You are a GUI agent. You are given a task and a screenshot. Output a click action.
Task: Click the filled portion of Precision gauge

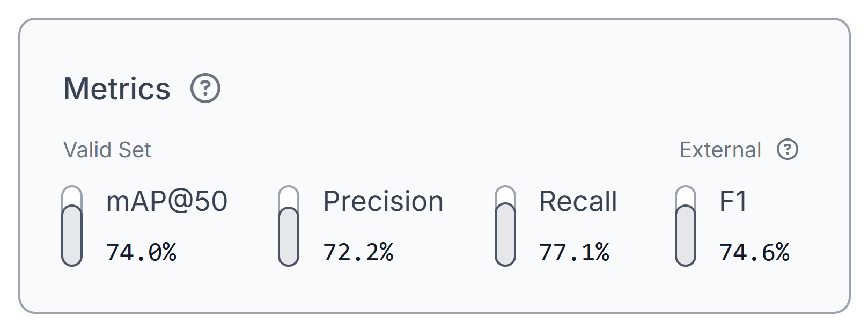(289, 237)
